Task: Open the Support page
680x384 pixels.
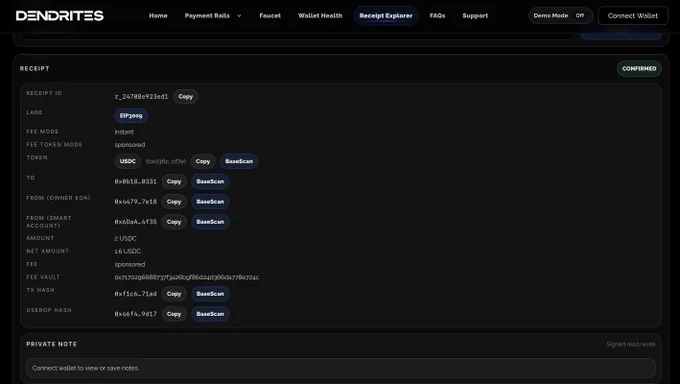Action: click(475, 16)
